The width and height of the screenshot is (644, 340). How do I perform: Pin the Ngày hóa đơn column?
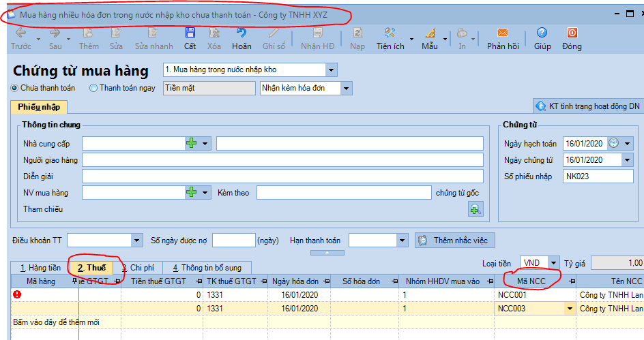click(x=327, y=281)
